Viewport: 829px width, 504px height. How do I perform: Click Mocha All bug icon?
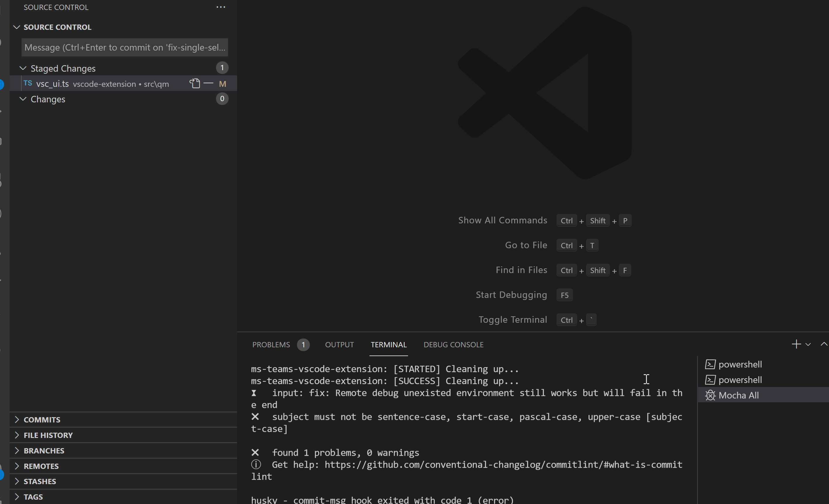710,395
